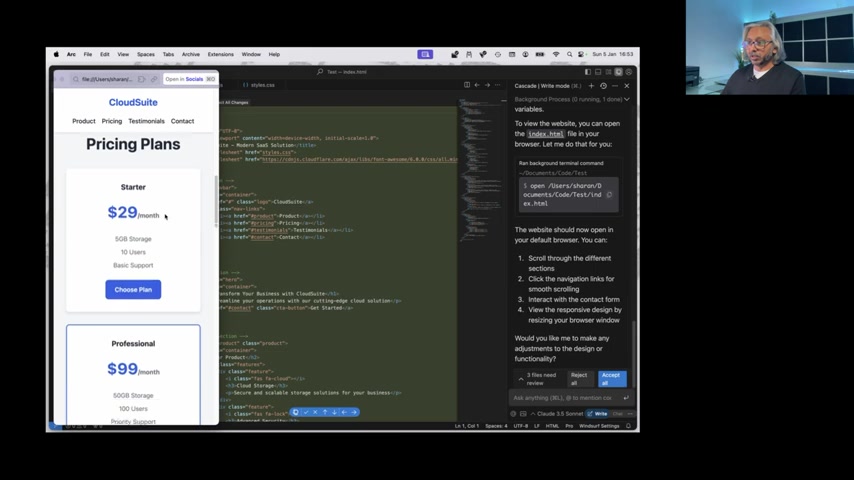Screen dimensions: 854x480
Task: Click the Arc address bar URL
Action: [x=107, y=79]
